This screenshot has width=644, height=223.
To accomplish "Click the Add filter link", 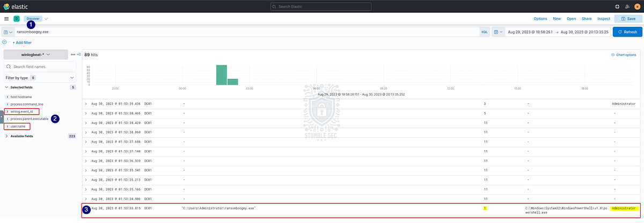I will [22, 42].
